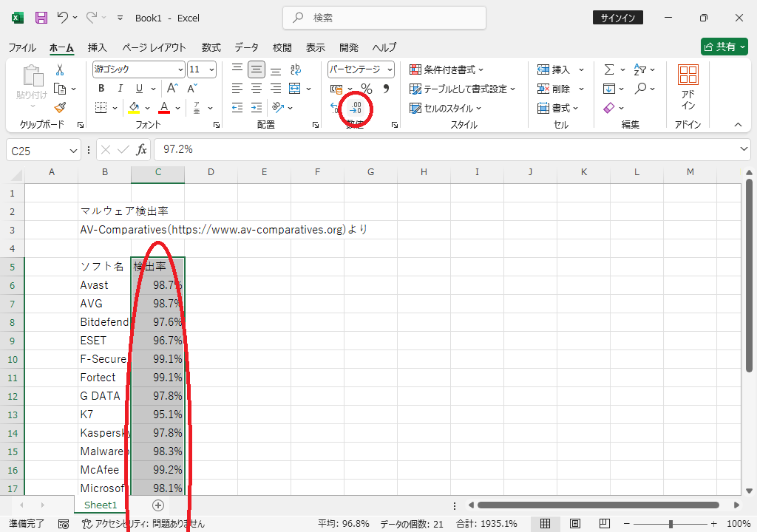Decrease font size with small A icon
The width and height of the screenshot is (757, 532).
tap(191, 89)
